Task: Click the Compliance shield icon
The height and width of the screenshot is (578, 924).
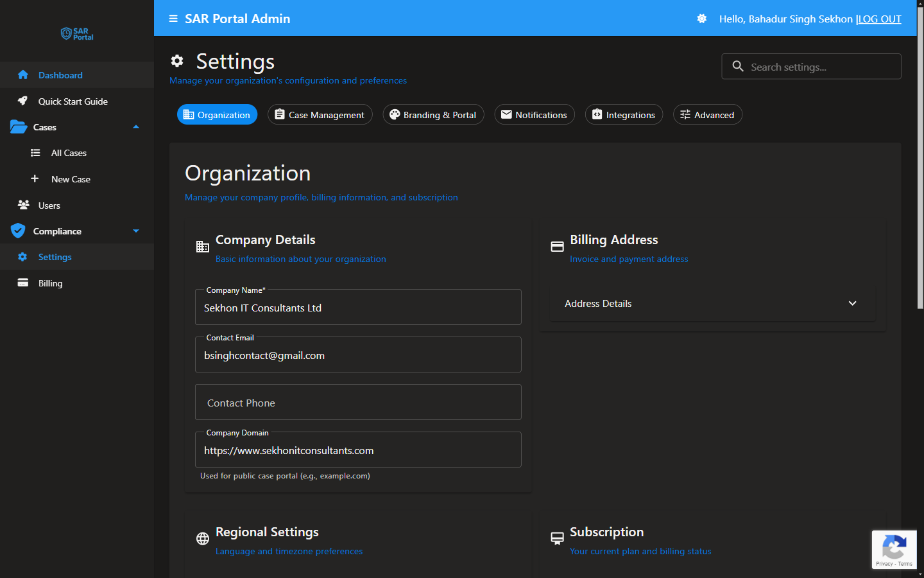Action: coord(18,231)
